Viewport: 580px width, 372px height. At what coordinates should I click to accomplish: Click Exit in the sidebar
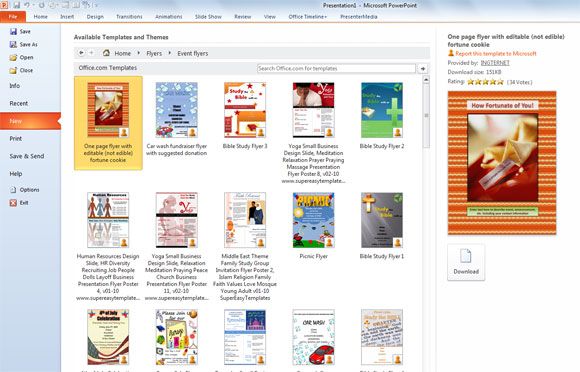(19, 203)
